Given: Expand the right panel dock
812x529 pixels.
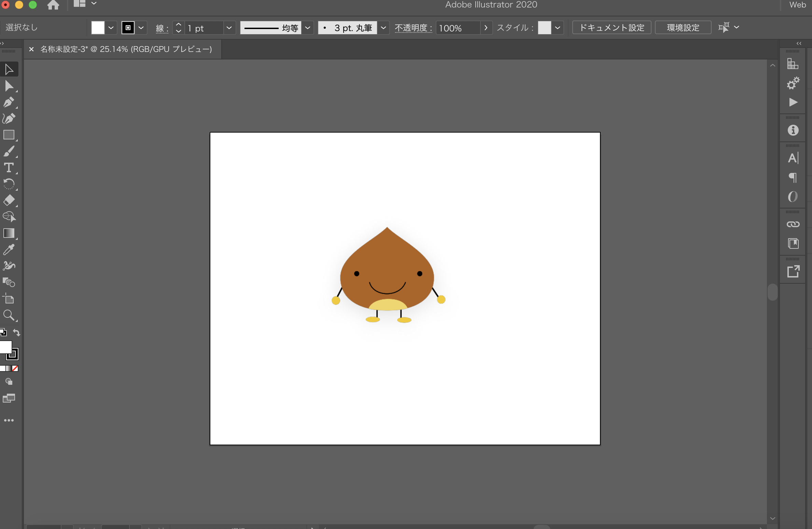Looking at the screenshot, I should pyautogui.click(x=799, y=43).
